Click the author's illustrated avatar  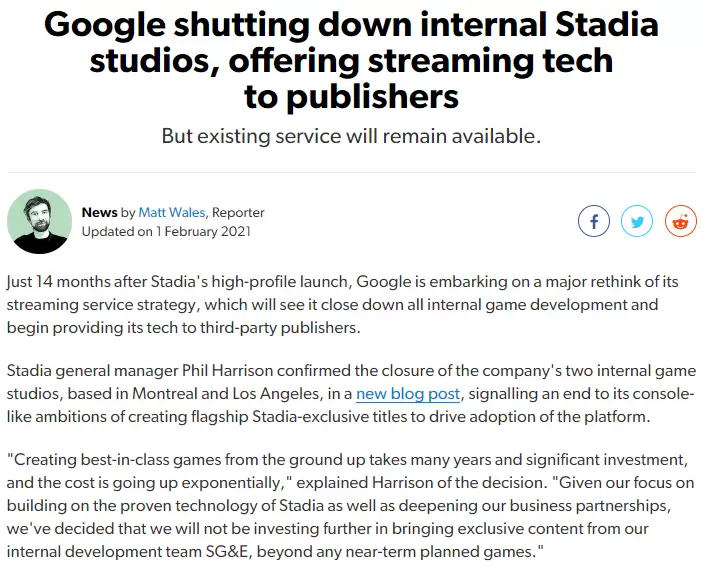click(39, 221)
